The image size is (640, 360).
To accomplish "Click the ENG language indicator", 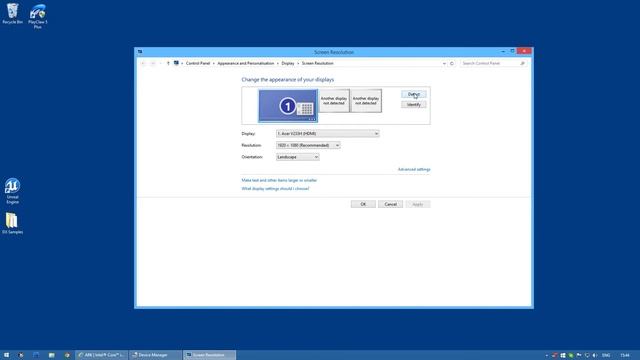I will click(x=606, y=356).
